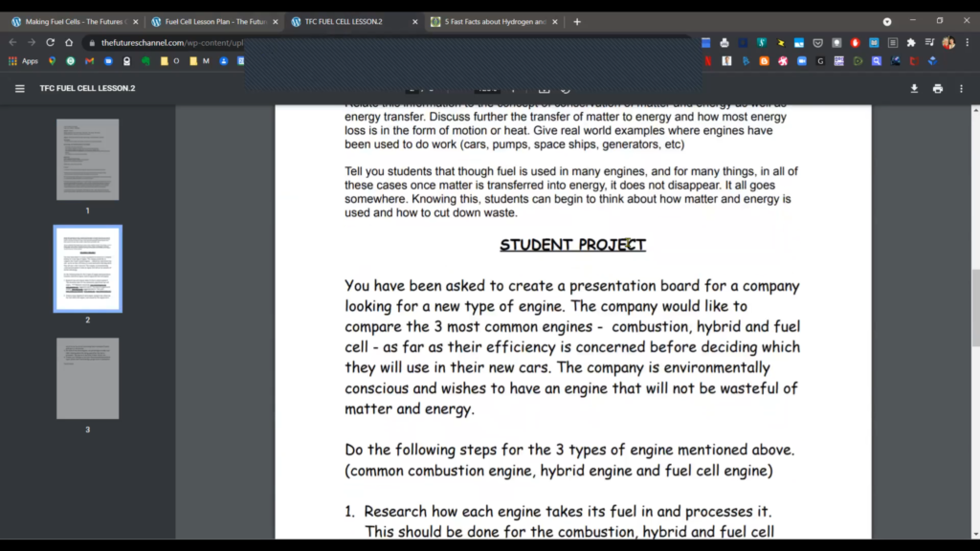This screenshot has height=551, width=980.
Task: Select the page 1 thumbnail
Action: (x=87, y=159)
